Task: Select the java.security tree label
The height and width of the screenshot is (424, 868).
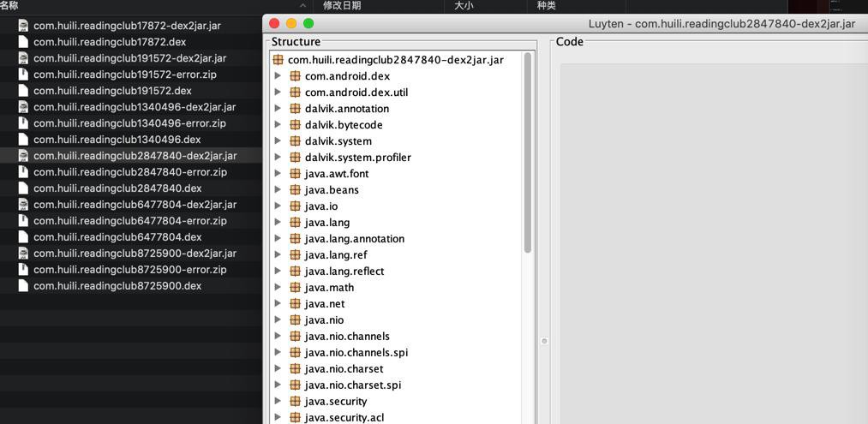Action: coord(336,402)
